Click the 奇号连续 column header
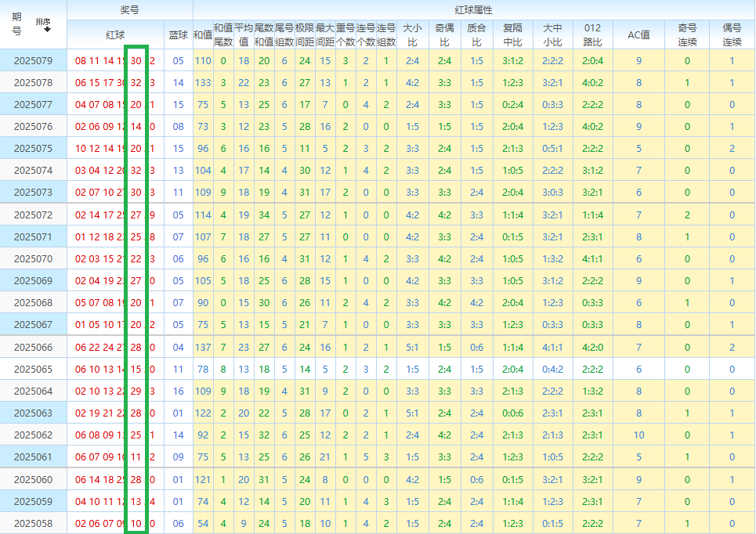Image resolution: width=756 pixels, height=534 pixels. [687, 34]
